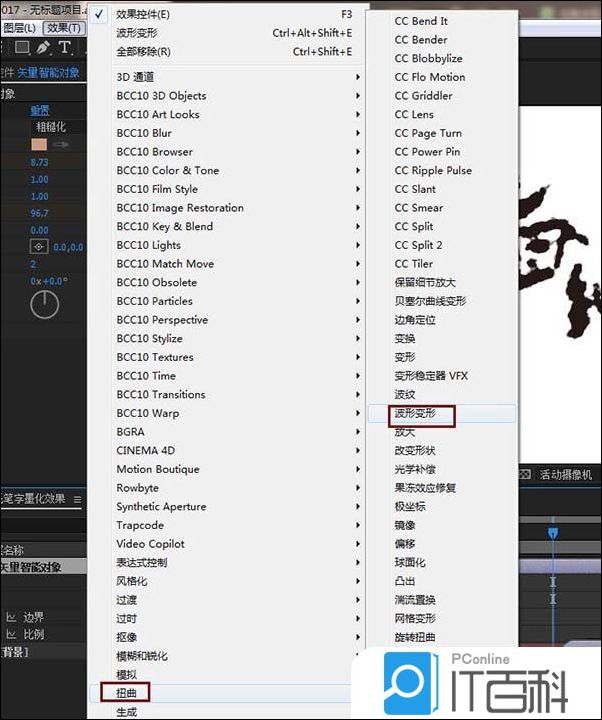
Task: Select CC Bend It effect
Action: tap(442, 21)
